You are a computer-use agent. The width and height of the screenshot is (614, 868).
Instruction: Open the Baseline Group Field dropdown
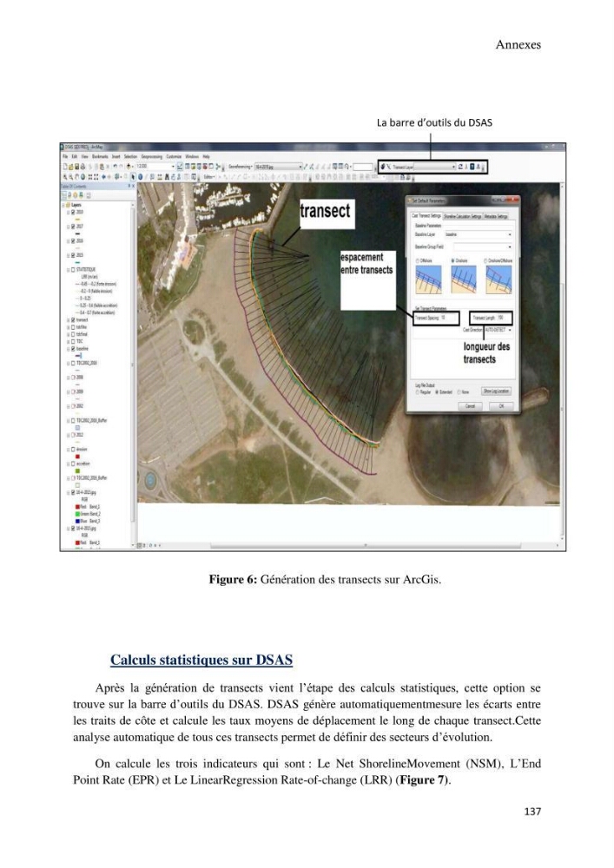coord(482,247)
